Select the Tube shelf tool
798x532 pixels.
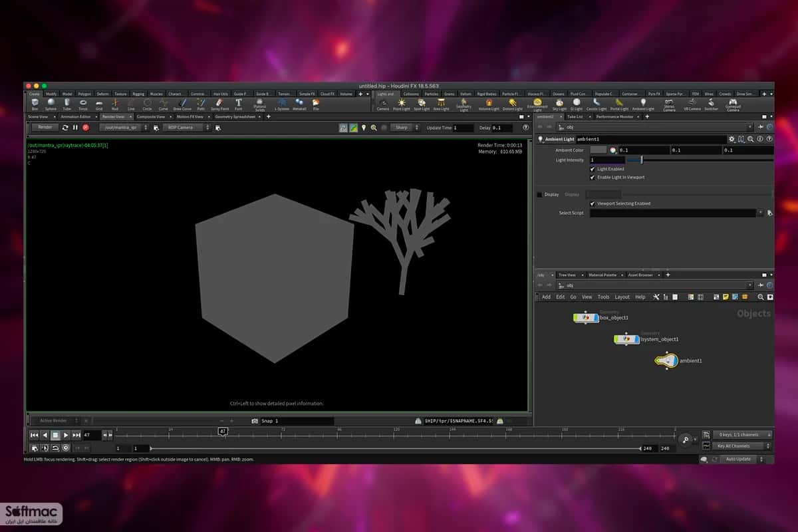tap(67, 104)
